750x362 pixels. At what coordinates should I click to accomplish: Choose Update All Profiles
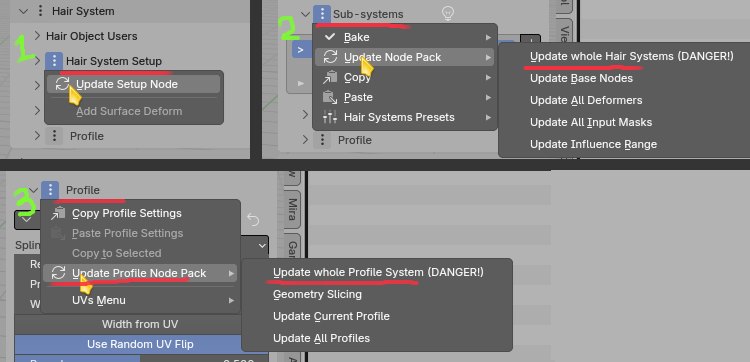tap(321, 338)
